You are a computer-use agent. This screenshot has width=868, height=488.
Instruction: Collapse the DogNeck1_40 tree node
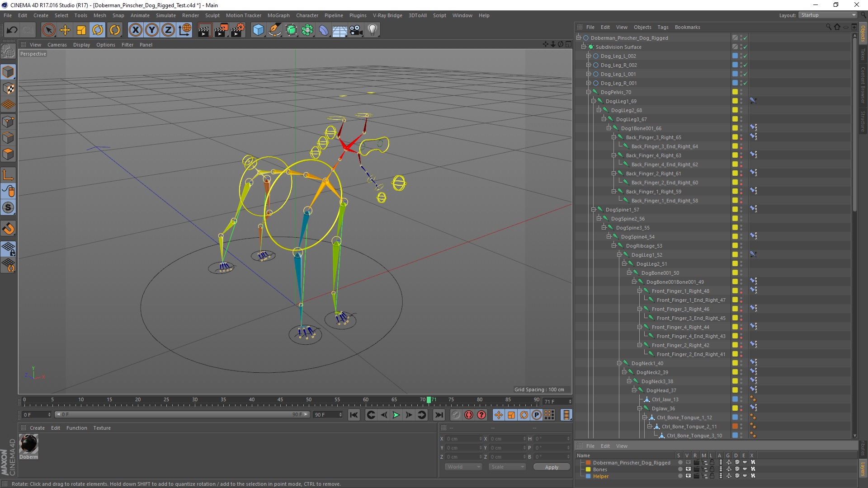click(x=619, y=363)
